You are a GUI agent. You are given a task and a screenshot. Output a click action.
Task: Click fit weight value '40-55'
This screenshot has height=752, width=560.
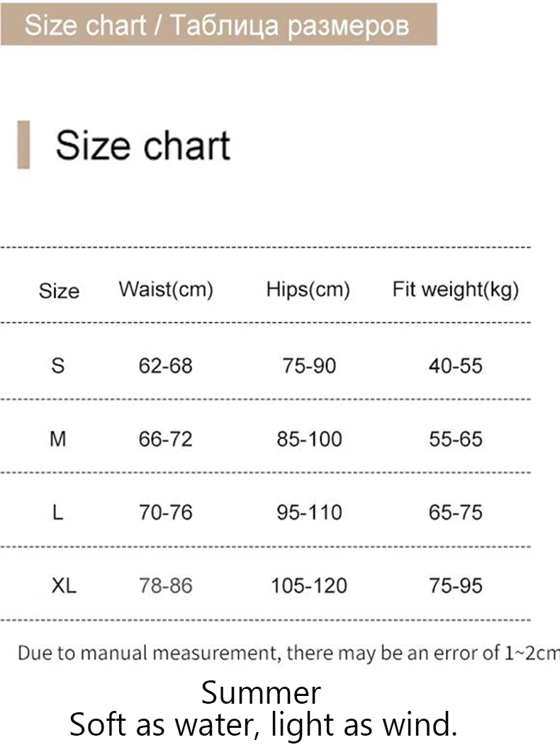tap(455, 366)
